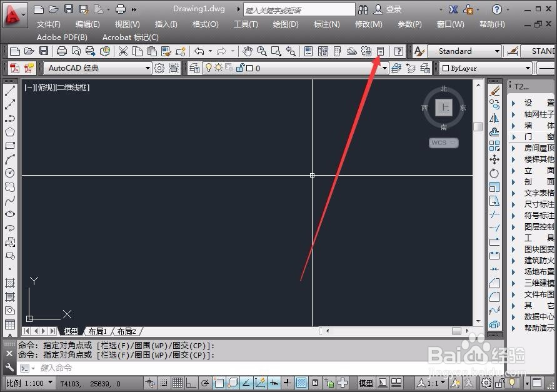The width and height of the screenshot is (557, 392).
Task: Toggle 3D Object Snap in status bar
Action: pos(233,383)
